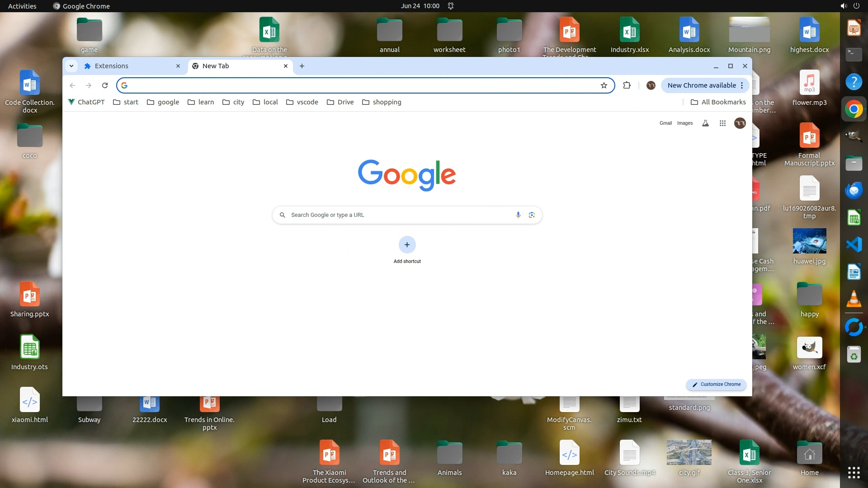
Task: Click the Customize Chrome button
Action: (x=716, y=385)
